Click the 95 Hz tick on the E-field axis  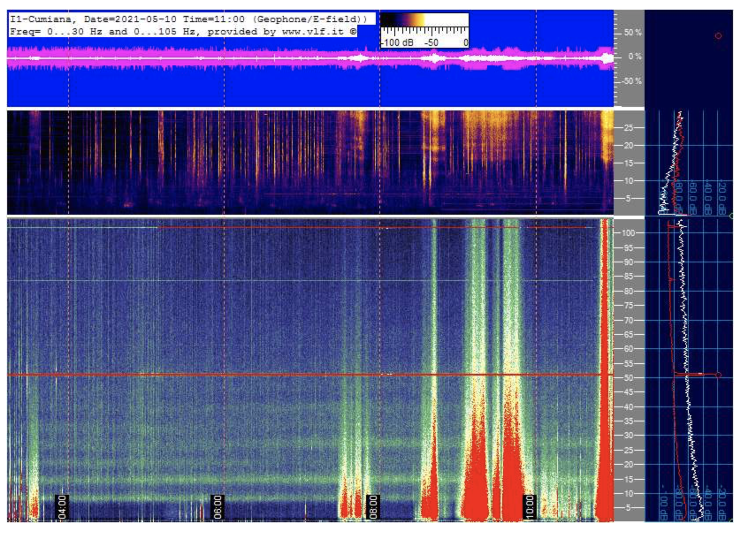pyautogui.click(x=628, y=248)
